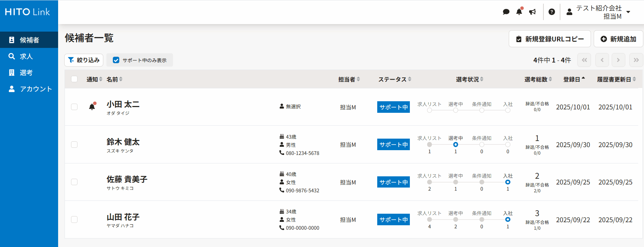
Task: Open 求人 in the sidebar
Action: [x=26, y=56]
